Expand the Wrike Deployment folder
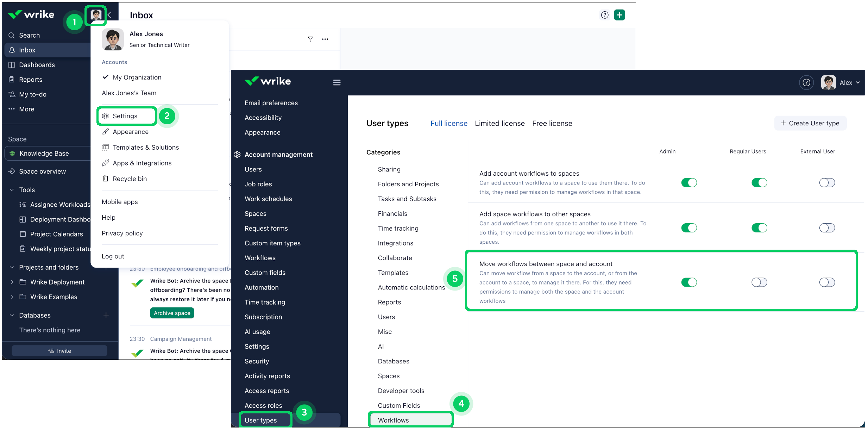 coord(12,282)
